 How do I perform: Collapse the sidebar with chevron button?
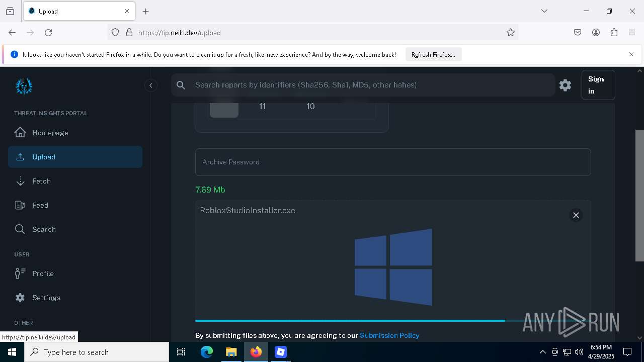pyautogui.click(x=151, y=85)
